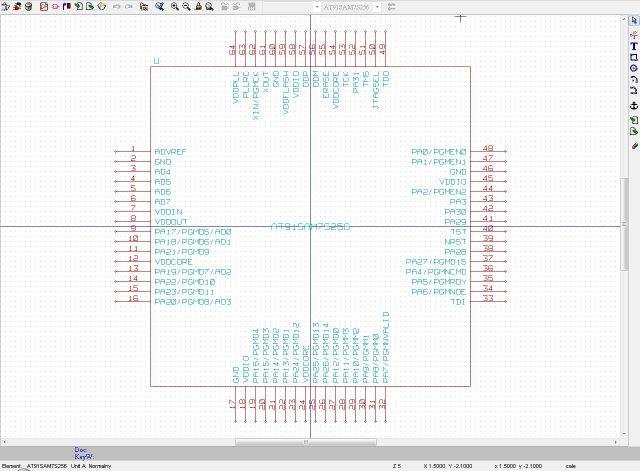Select the add rectangle tool
The image size is (640, 471).
(x=633, y=58)
